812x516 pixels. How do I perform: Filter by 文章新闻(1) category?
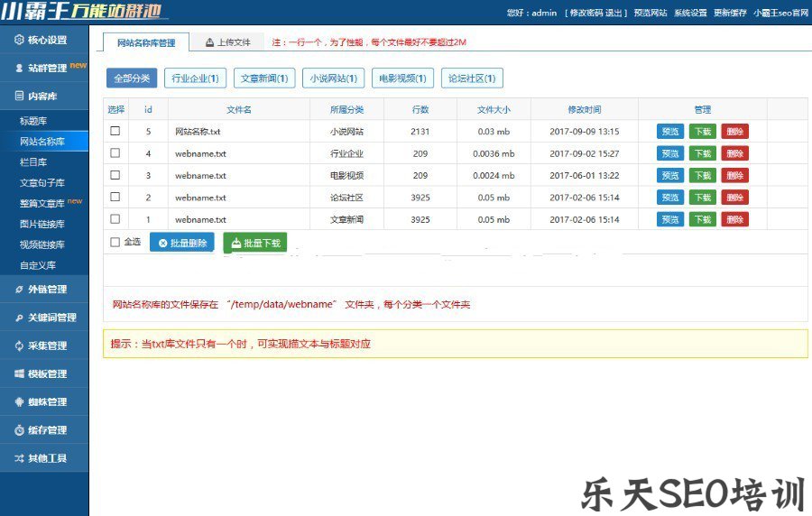tap(264, 78)
